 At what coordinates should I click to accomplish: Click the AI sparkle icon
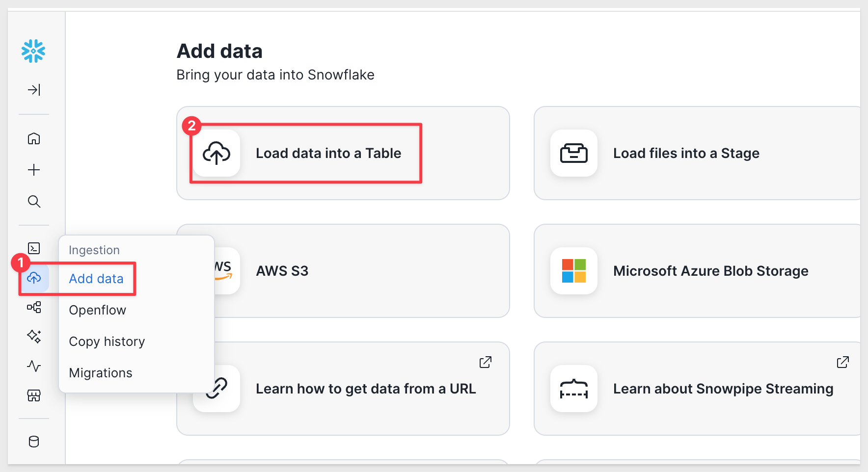[34, 337]
